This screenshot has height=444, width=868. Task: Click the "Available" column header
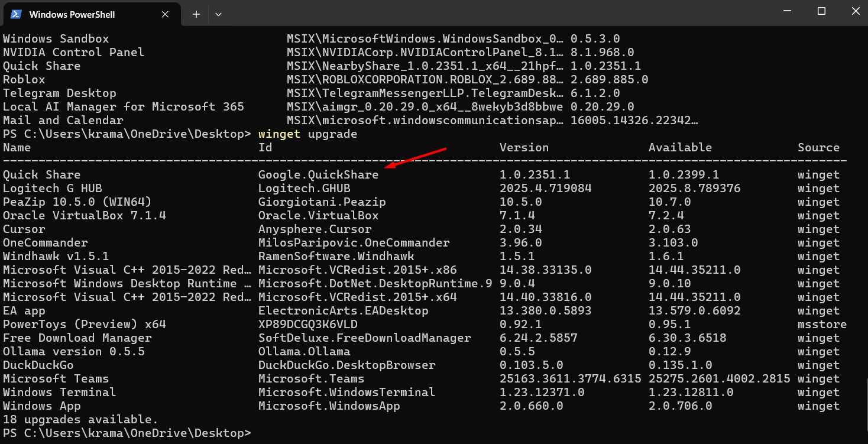[680, 147]
